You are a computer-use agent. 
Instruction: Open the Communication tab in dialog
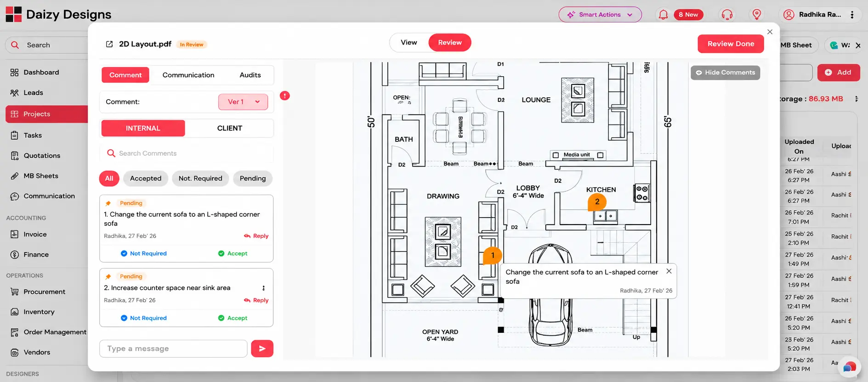(188, 75)
